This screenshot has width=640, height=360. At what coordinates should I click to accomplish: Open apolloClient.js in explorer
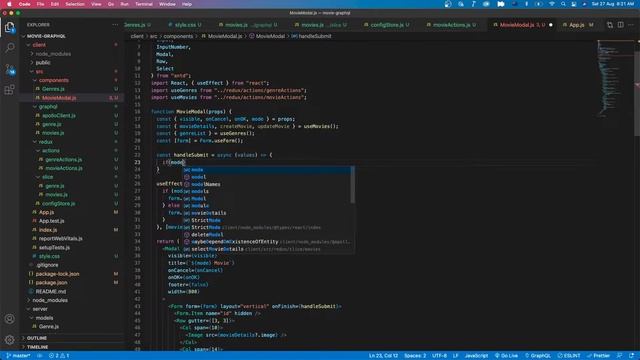pyautogui.click(x=58, y=116)
